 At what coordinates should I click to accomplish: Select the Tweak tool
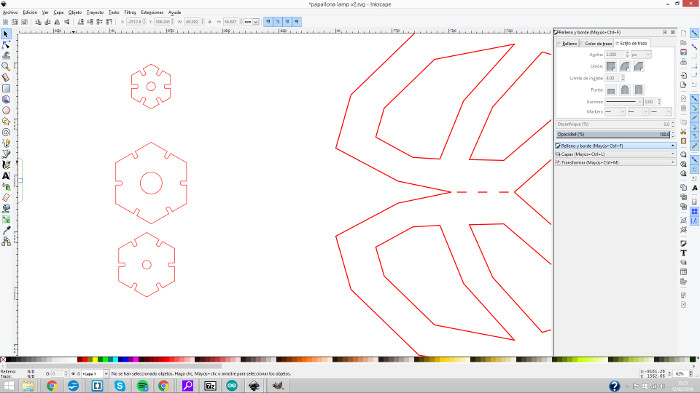(x=6, y=55)
